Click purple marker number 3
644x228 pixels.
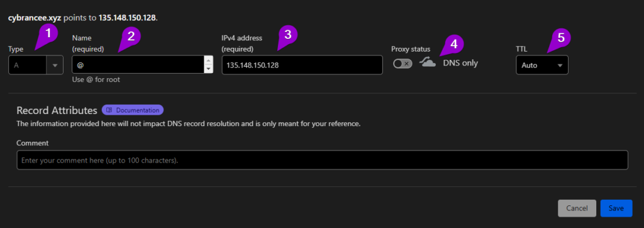pos(288,33)
